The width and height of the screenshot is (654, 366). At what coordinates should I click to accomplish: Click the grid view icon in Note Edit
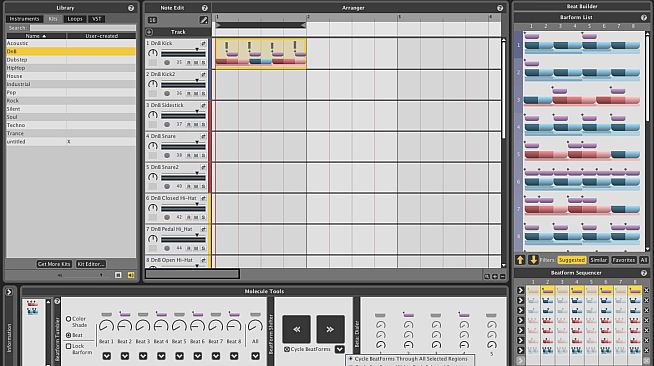(152, 20)
